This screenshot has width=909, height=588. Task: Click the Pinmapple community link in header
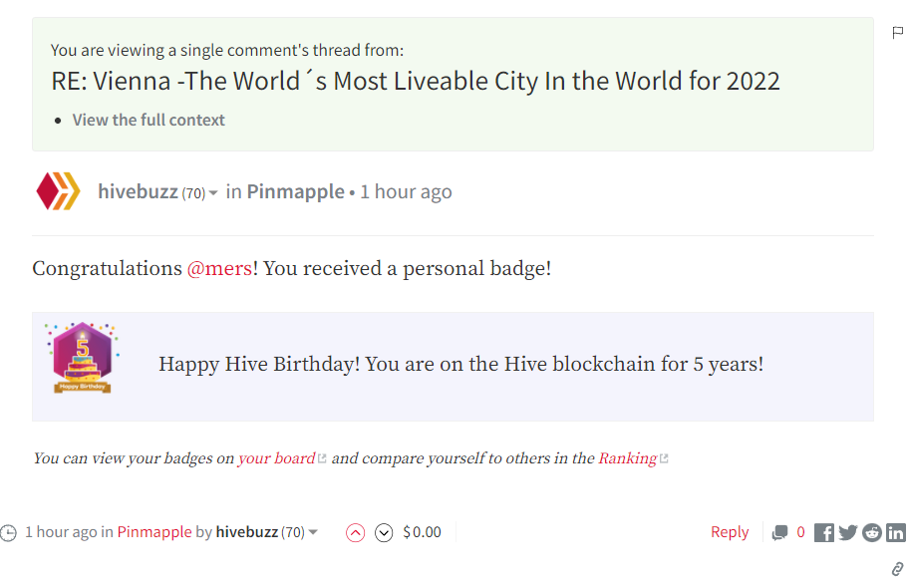pyautogui.click(x=296, y=191)
